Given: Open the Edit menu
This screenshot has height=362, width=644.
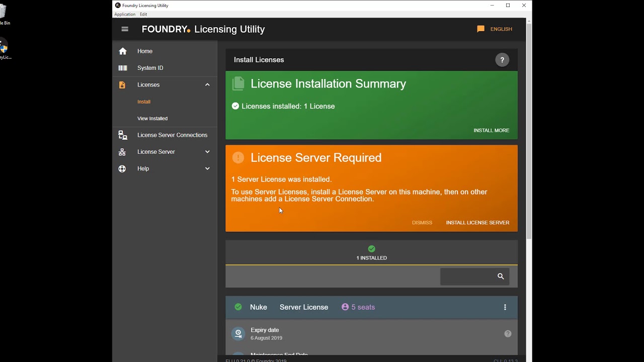Looking at the screenshot, I should coord(143,14).
